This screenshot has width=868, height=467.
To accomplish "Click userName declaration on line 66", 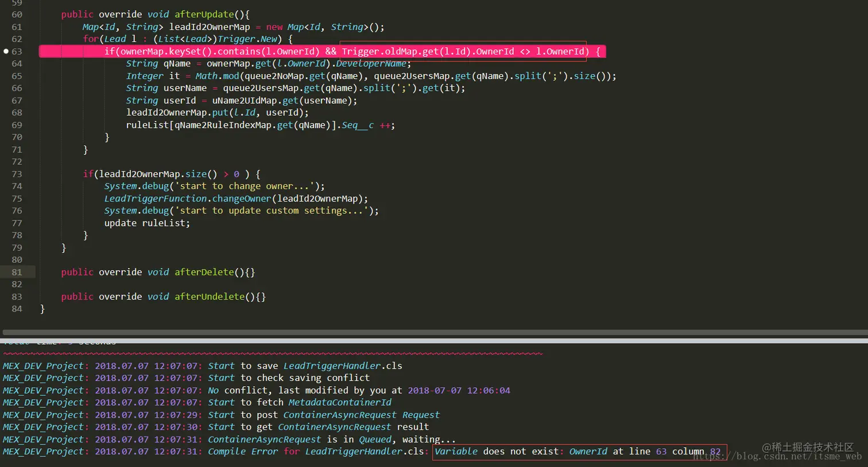I will click(x=185, y=88).
